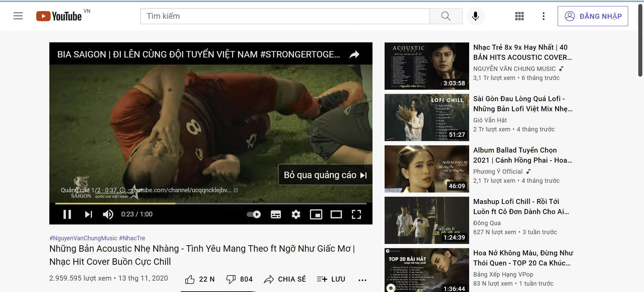Save video with LƯU button

pyautogui.click(x=331, y=279)
